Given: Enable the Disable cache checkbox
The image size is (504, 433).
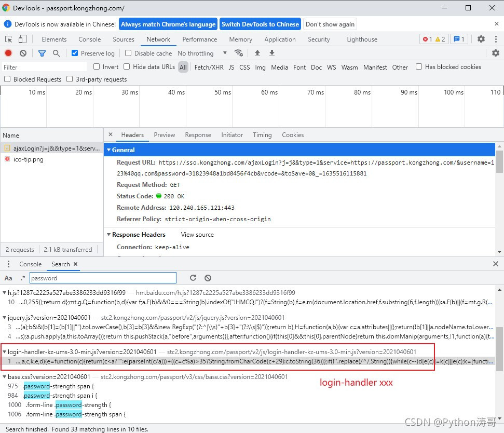Looking at the screenshot, I should [x=128, y=53].
